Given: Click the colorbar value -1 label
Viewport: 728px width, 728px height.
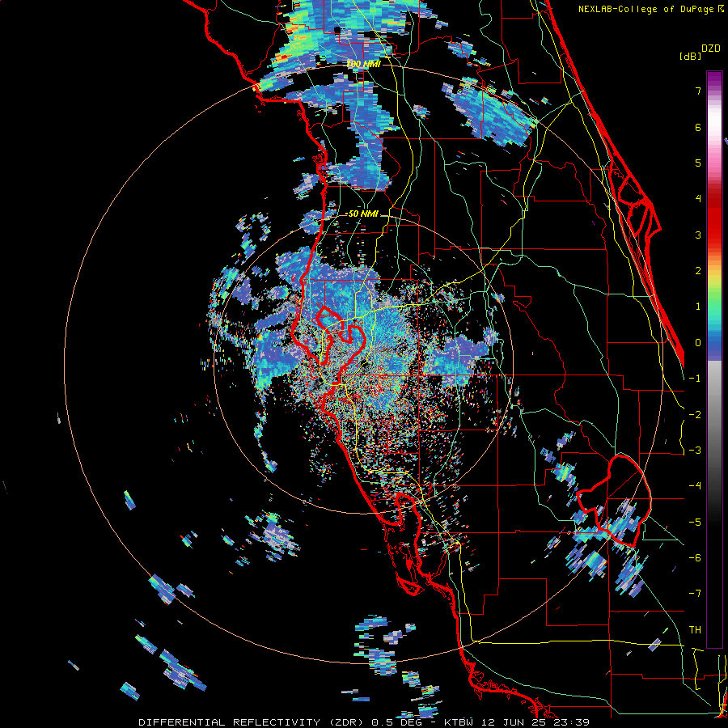Looking at the screenshot, I should pyautogui.click(x=695, y=379).
